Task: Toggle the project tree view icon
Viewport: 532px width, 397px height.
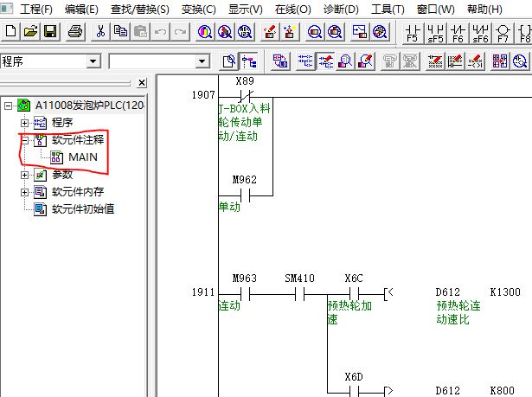Action: [x=249, y=61]
